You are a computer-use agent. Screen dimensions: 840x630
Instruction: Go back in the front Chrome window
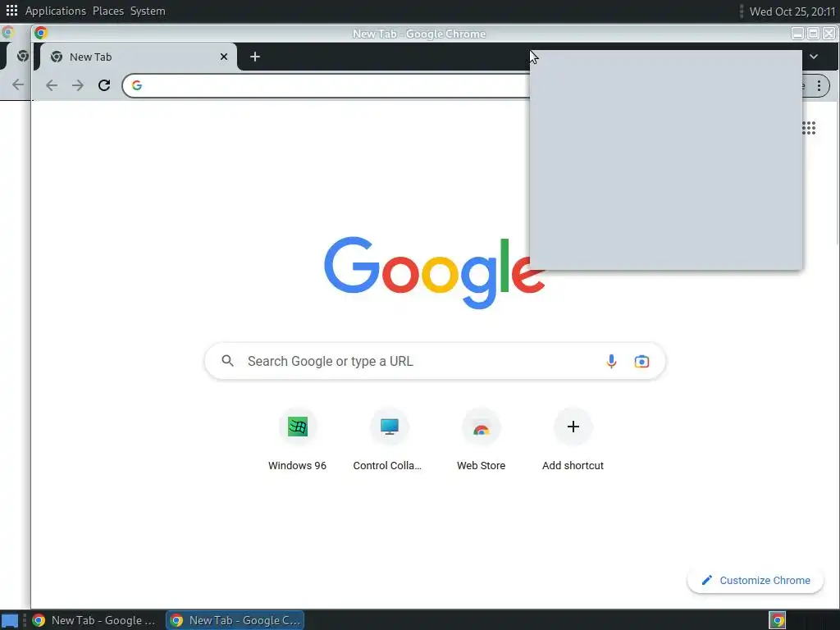click(x=52, y=85)
